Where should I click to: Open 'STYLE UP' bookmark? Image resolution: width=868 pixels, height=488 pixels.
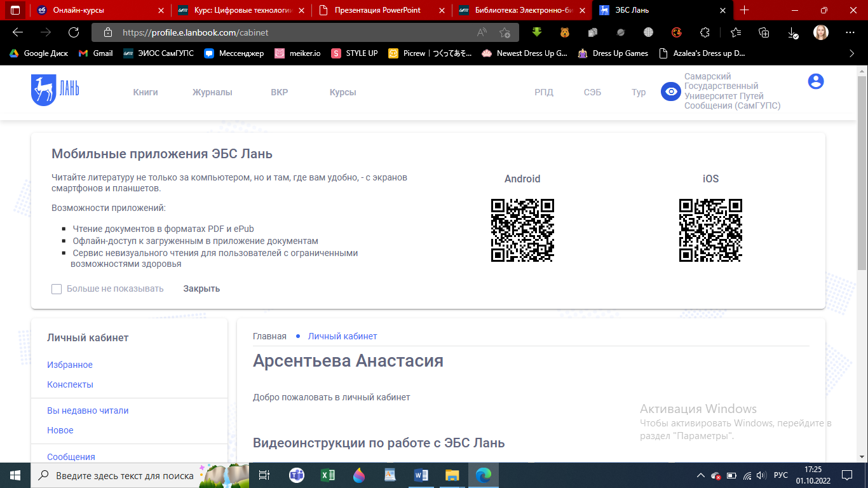pyautogui.click(x=355, y=53)
